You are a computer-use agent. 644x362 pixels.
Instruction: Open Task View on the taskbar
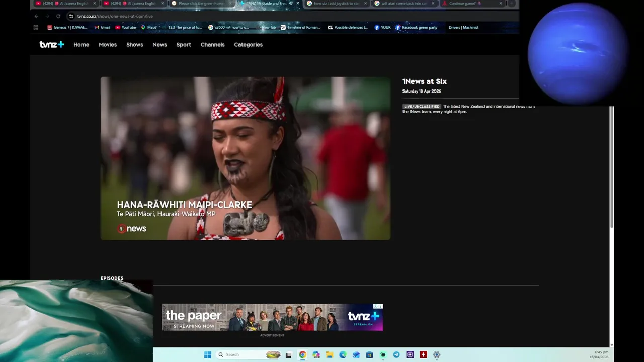(288, 355)
